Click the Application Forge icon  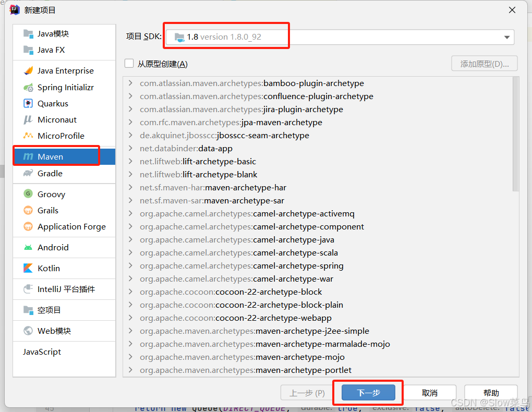(x=28, y=226)
